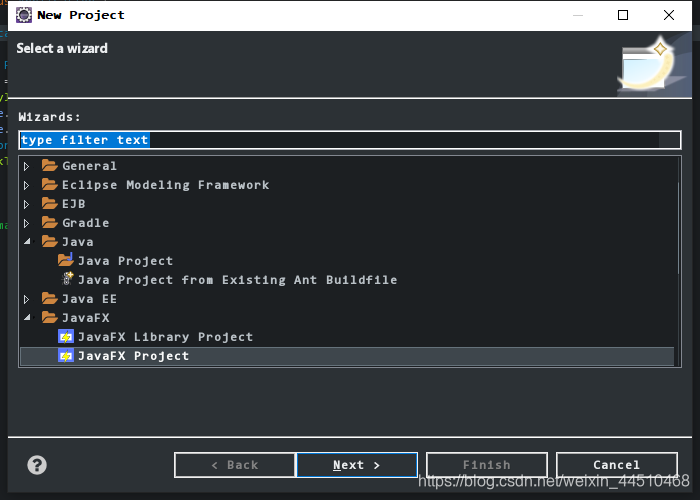Select the Java Project wizard entry
Viewport: 700px width, 500px height.
(125, 261)
